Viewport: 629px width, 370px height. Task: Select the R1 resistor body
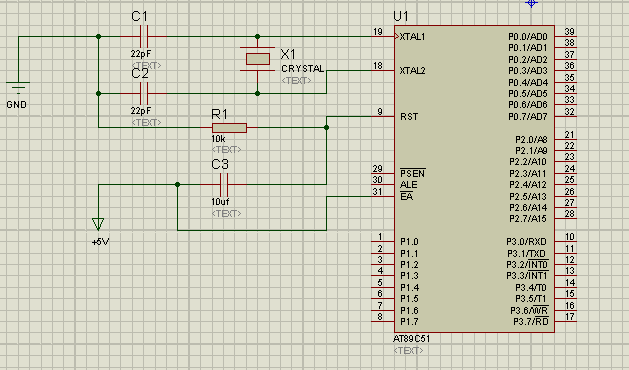point(229,128)
